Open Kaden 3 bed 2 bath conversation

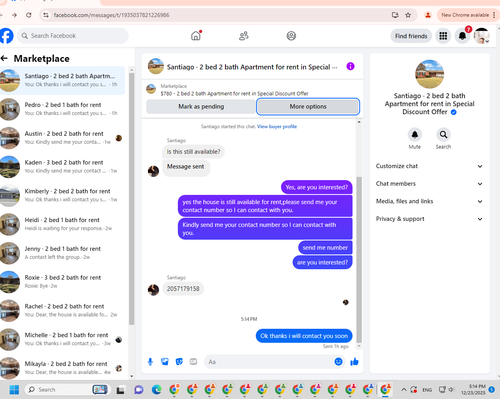coord(63,167)
